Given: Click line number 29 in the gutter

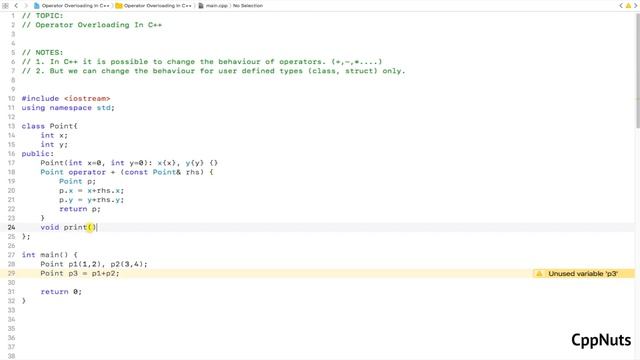Looking at the screenshot, I should (x=11, y=273).
